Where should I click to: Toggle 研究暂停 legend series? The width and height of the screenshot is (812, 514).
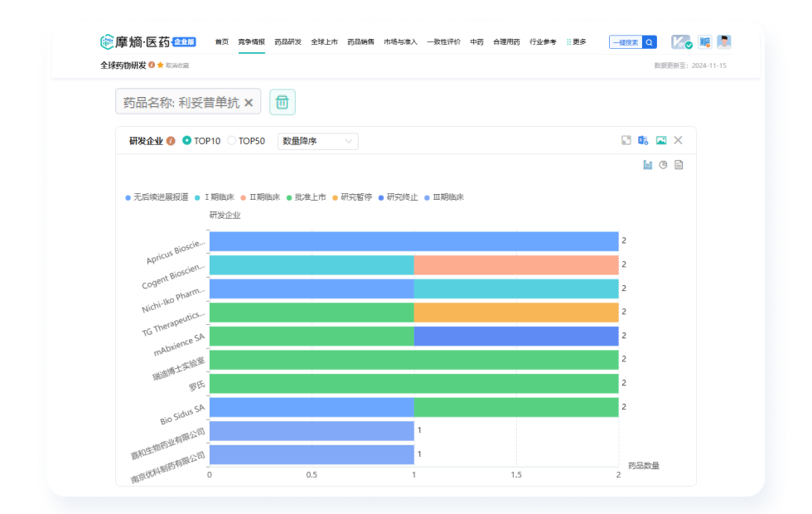click(x=352, y=197)
